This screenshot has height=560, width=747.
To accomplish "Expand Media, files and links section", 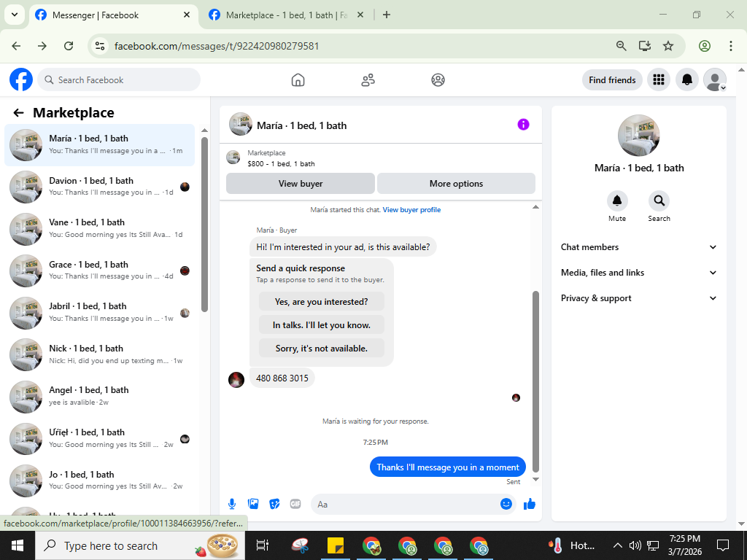I will (638, 273).
